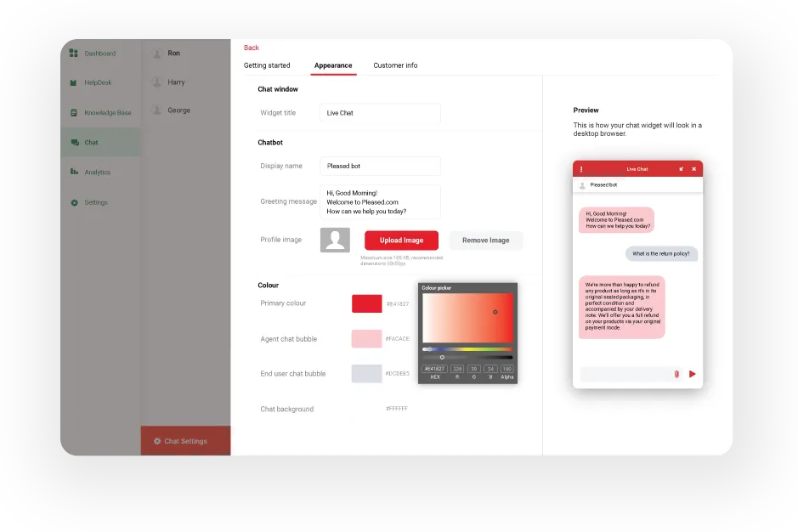Minimize the Live Chat preview widget
798x532 pixels.
(681, 169)
